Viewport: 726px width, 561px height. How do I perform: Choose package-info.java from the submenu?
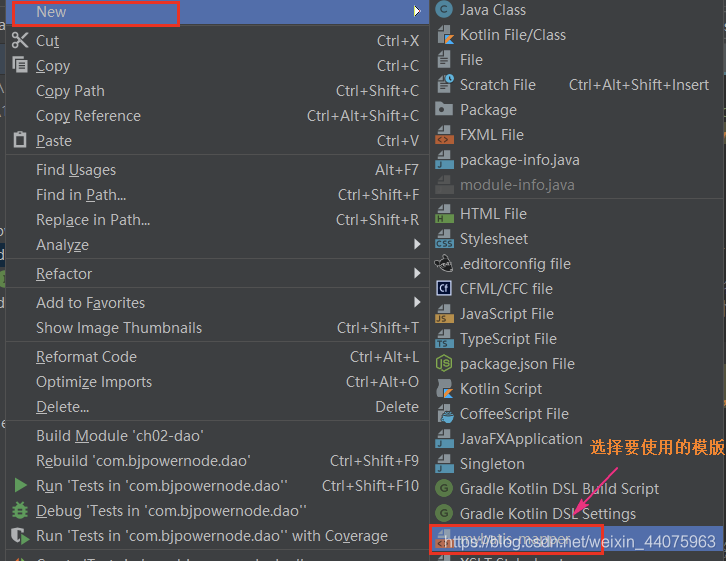click(576, 160)
